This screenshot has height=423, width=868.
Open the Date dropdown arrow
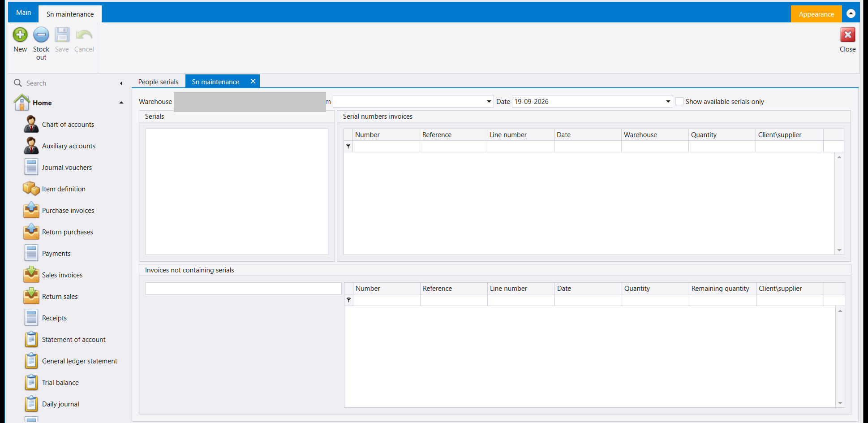pyautogui.click(x=668, y=102)
